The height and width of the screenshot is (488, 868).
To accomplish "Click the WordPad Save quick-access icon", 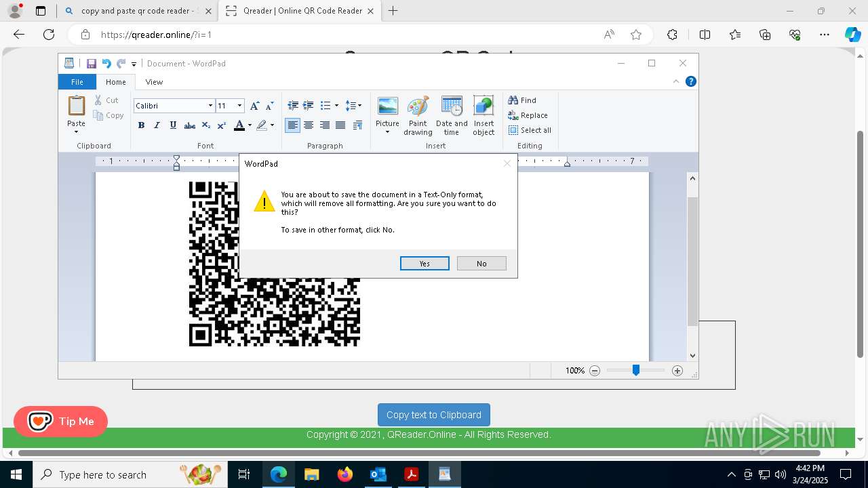I will tap(92, 64).
